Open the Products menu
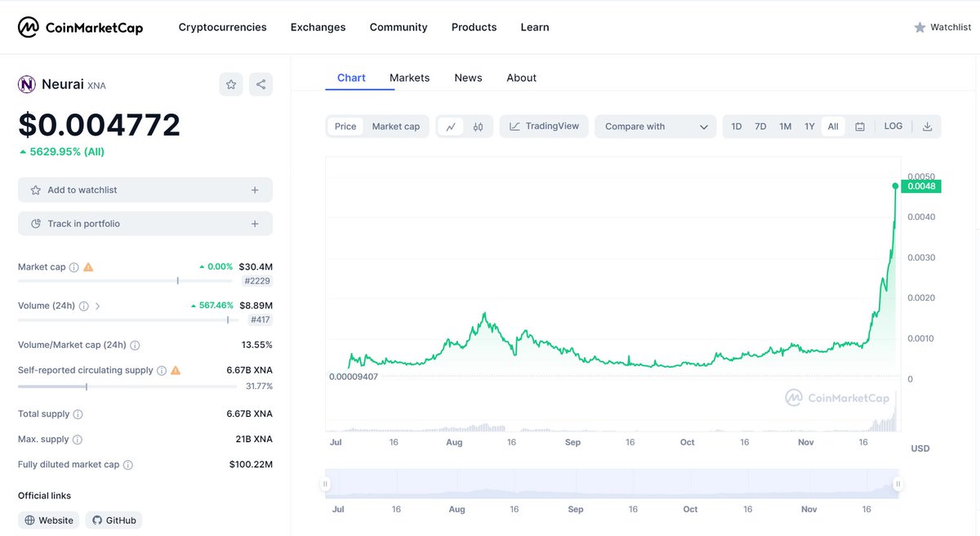This screenshot has height=536, width=980. 474,27
